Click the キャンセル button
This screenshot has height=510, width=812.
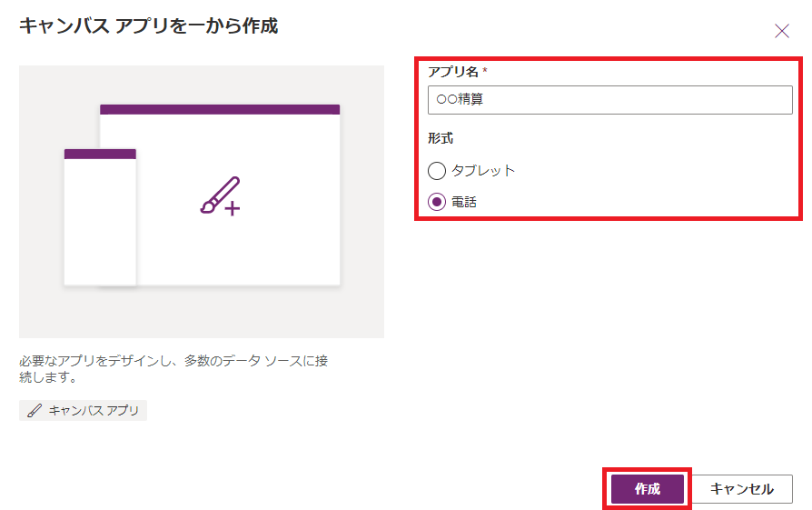coord(741,489)
